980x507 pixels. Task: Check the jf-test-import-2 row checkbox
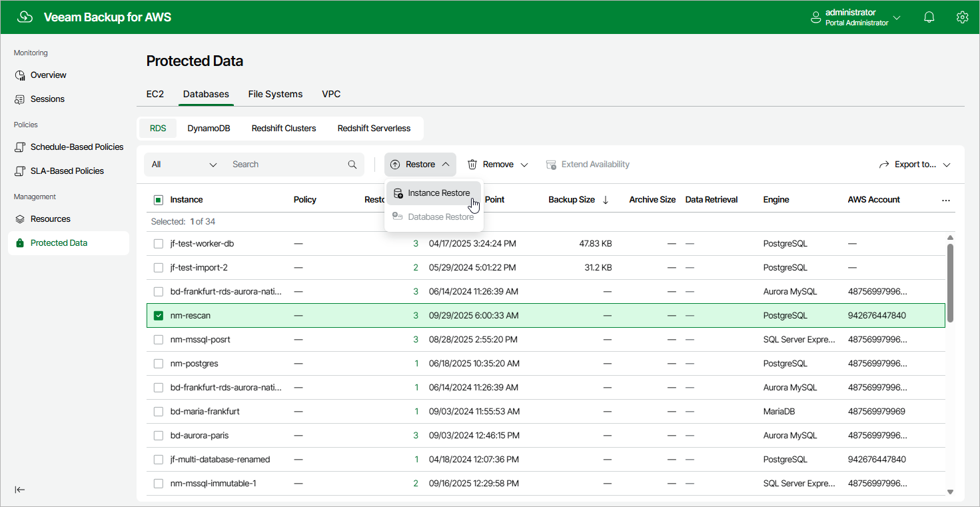point(159,268)
